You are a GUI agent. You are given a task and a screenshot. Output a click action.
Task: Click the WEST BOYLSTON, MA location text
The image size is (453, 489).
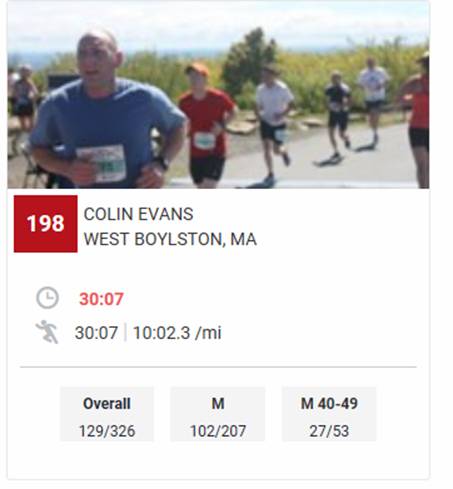tap(170, 239)
